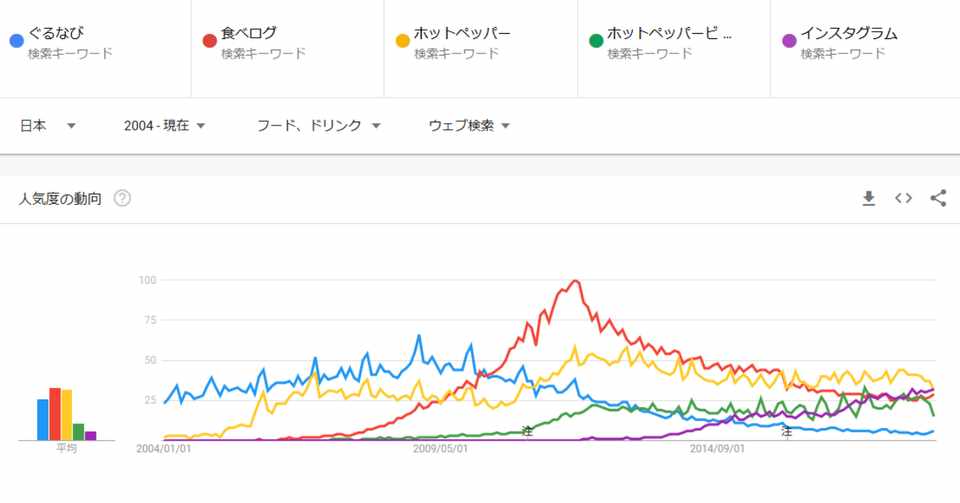The image size is (960, 503).
Task: Edit the 食べログ search term
Action: pyautogui.click(x=249, y=34)
